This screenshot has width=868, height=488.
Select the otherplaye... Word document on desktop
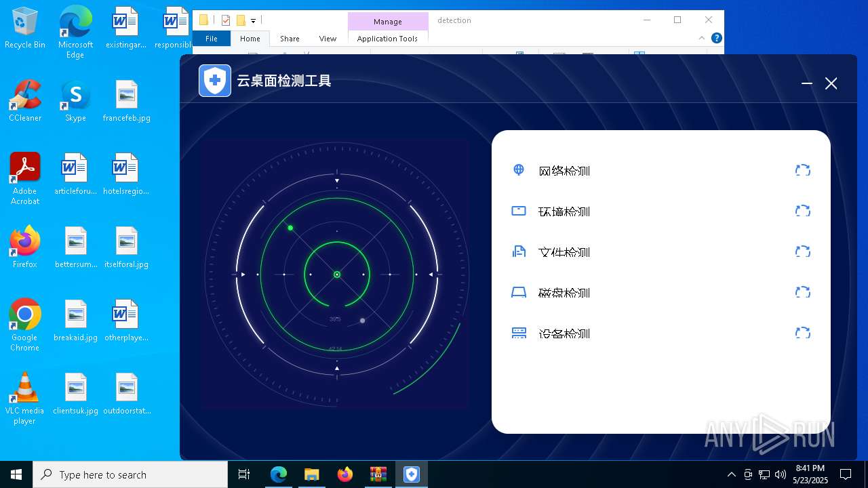126,320
